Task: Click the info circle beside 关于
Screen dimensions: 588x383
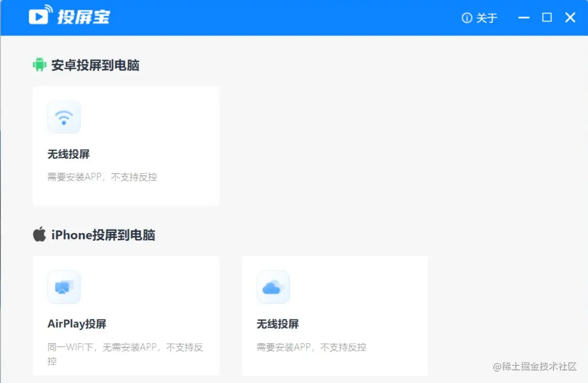Action: (466, 18)
